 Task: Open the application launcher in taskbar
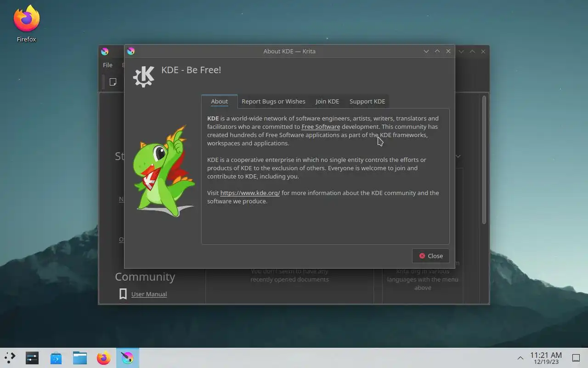click(10, 357)
